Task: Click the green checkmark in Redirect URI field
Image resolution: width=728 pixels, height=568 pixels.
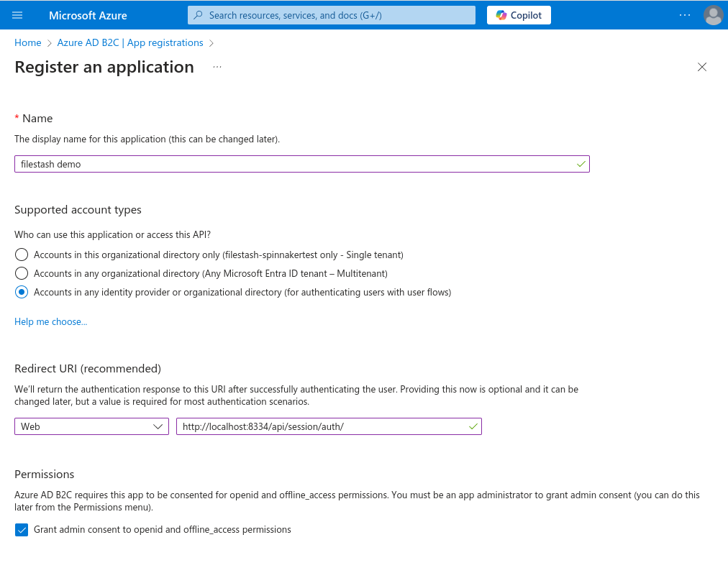Action: (x=473, y=426)
